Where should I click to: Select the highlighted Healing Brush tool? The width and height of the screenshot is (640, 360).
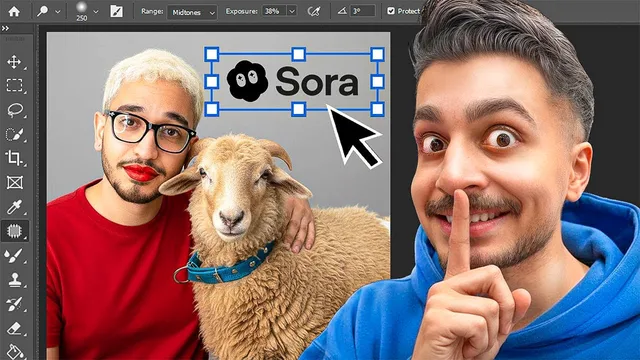point(14,231)
